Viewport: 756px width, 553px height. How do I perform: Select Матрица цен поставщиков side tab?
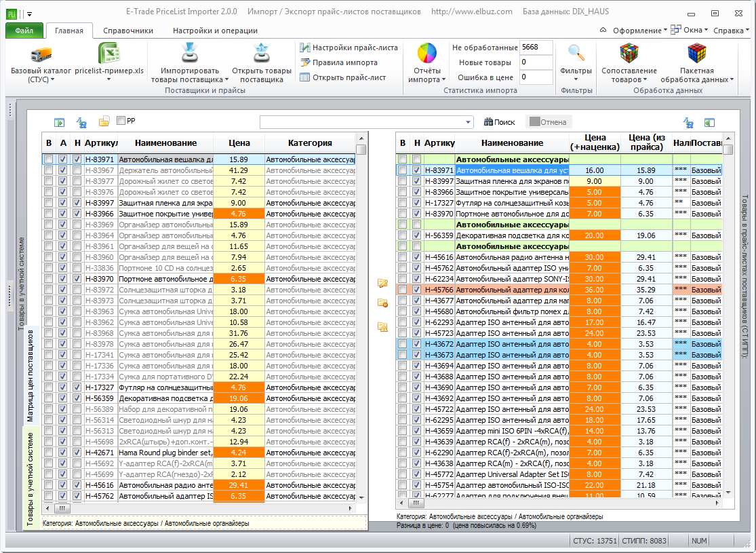click(x=31, y=375)
